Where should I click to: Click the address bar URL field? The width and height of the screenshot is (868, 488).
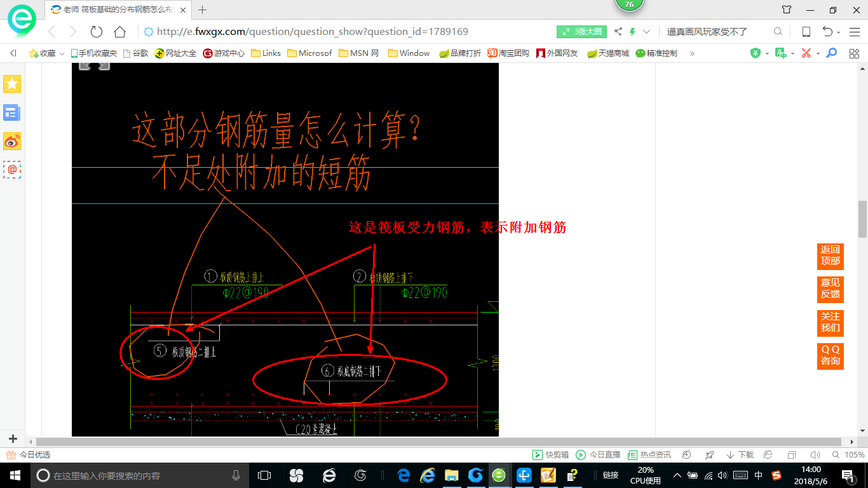click(312, 32)
